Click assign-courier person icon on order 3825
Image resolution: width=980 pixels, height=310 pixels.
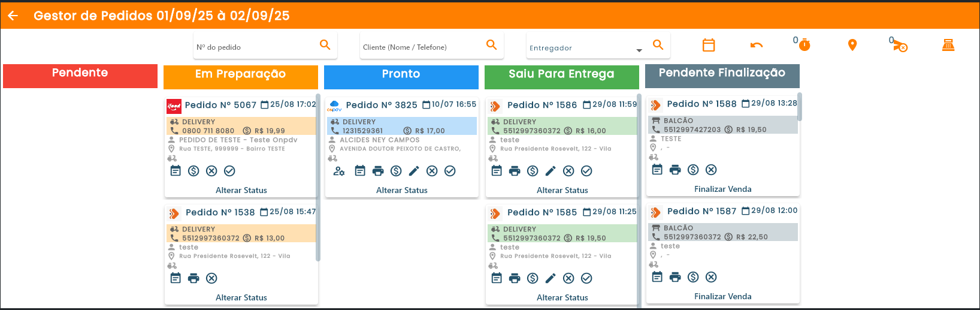[x=339, y=171]
